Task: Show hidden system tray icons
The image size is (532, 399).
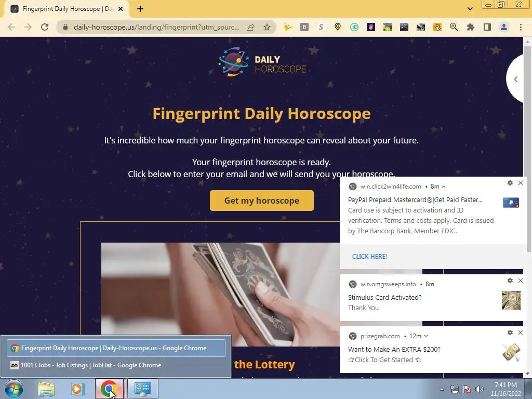Action: click(x=442, y=389)
